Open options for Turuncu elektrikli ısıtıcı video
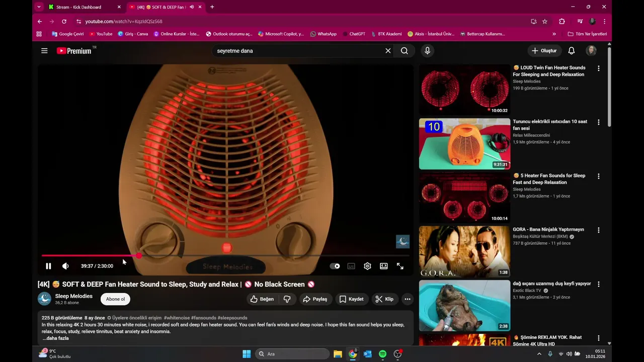 click(598, 122)
